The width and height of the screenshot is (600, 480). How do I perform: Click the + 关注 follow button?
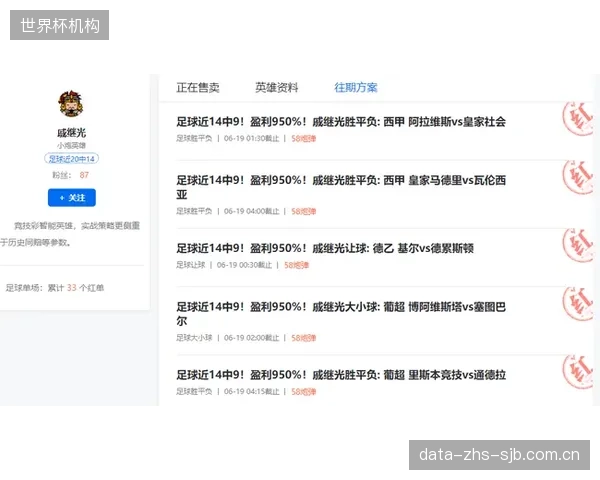click(x=72, y=198)
